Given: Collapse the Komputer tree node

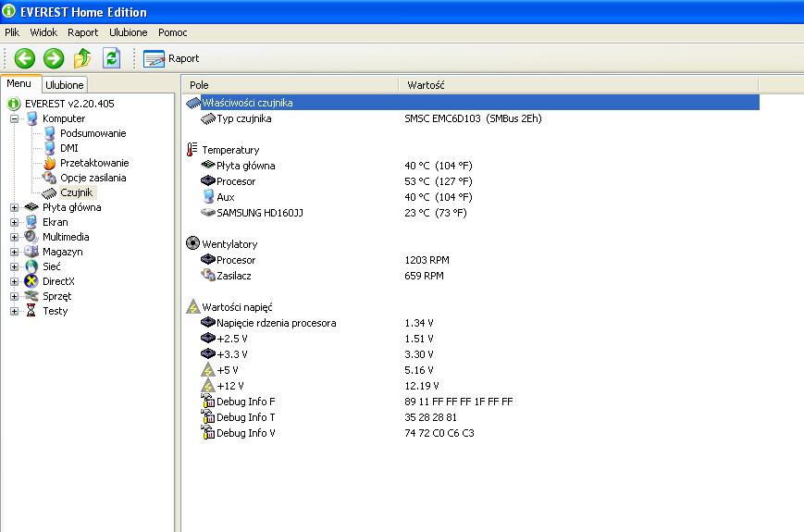Looking at the screenshot, I should [x=15, y=118].
